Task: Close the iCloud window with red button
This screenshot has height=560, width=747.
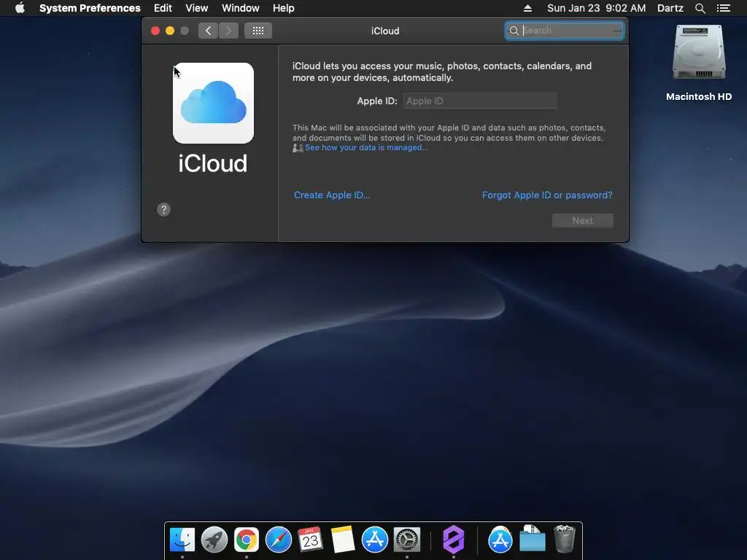Action: pyautogui.click(x=155, y=31)
